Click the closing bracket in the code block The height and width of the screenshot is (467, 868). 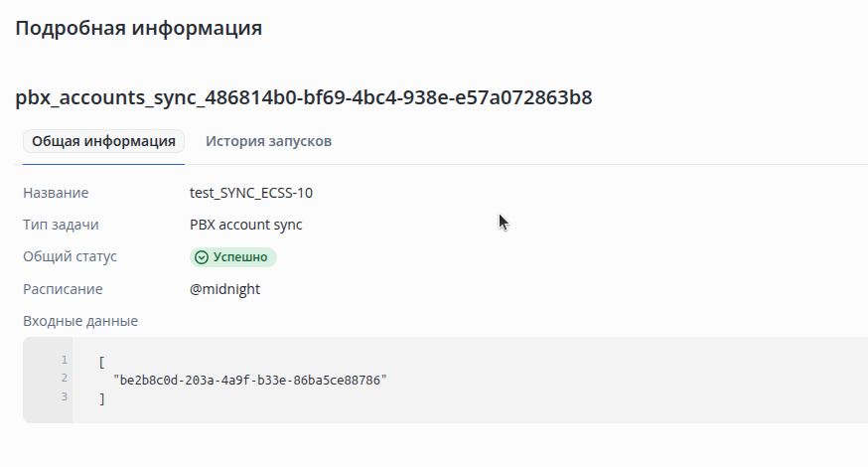[x=102, y=398]
